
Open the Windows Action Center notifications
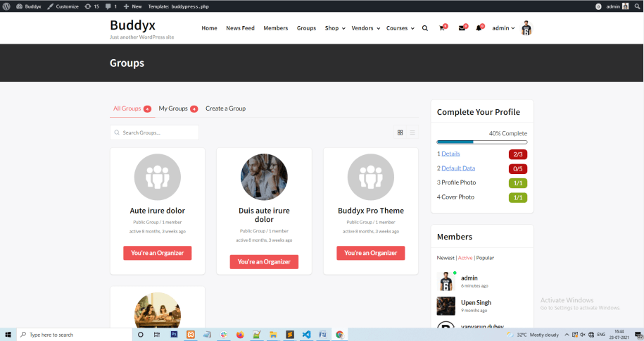click(638, 335)
